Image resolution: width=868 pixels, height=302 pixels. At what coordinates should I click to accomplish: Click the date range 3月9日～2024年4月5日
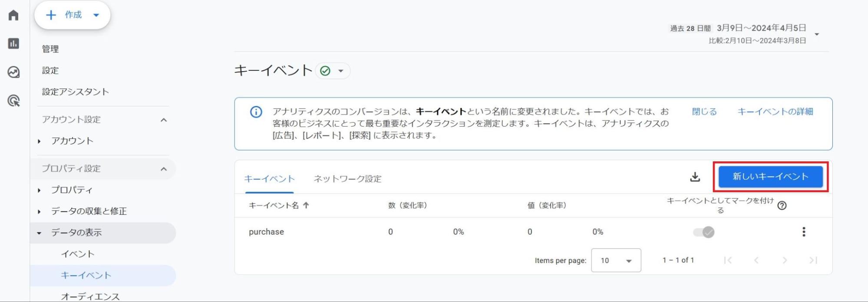[761, 28]
